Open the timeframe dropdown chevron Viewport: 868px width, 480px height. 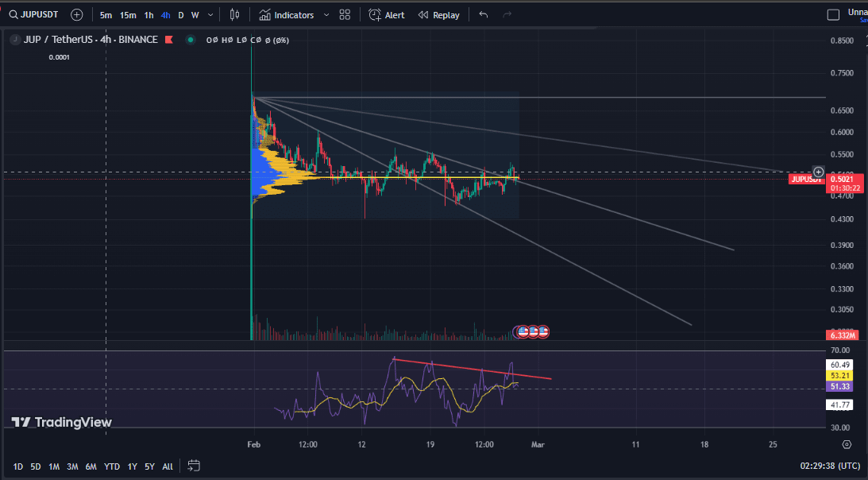coord(209,14)
